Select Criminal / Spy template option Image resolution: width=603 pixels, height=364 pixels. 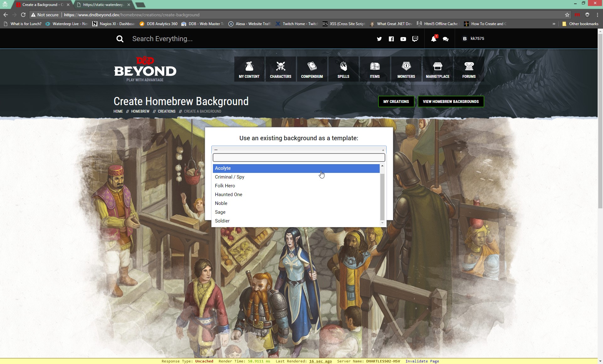pyautogui.click(x=296, y=177)
